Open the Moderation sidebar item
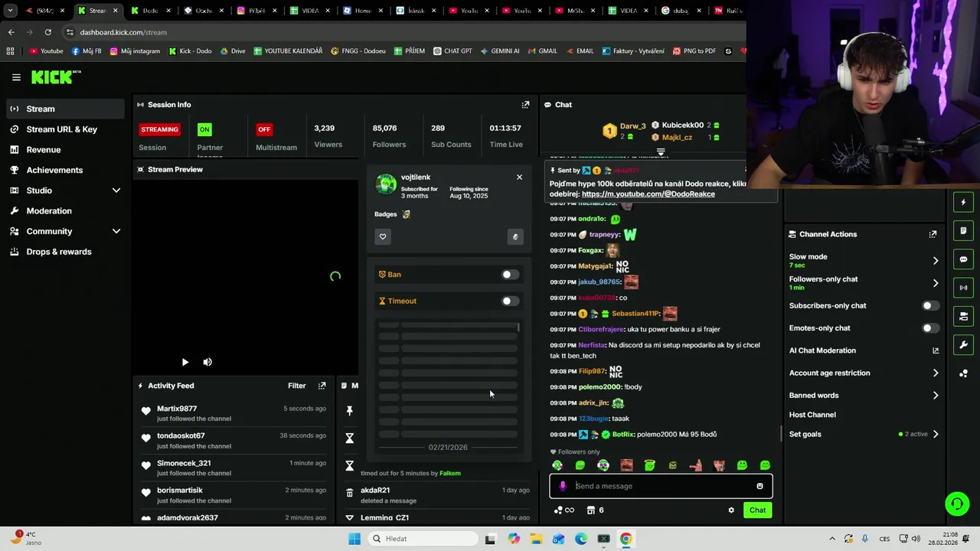Image resolution: width=980 pixels, height=551 pixels. (49, 211)
